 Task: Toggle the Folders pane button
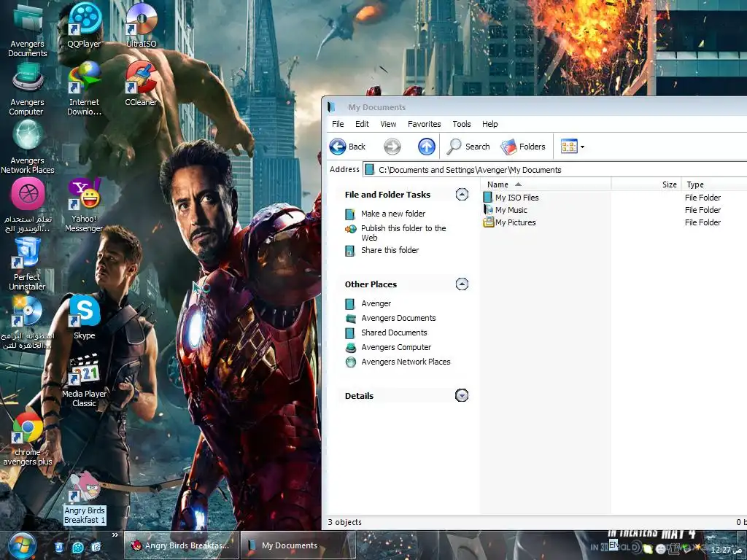coord(522,147)
